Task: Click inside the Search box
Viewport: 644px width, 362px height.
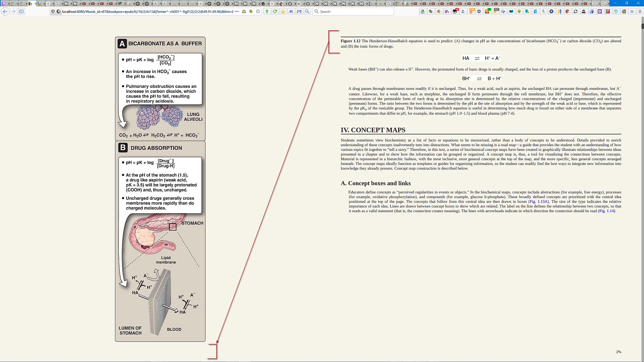Action: [x=356, y=11]
